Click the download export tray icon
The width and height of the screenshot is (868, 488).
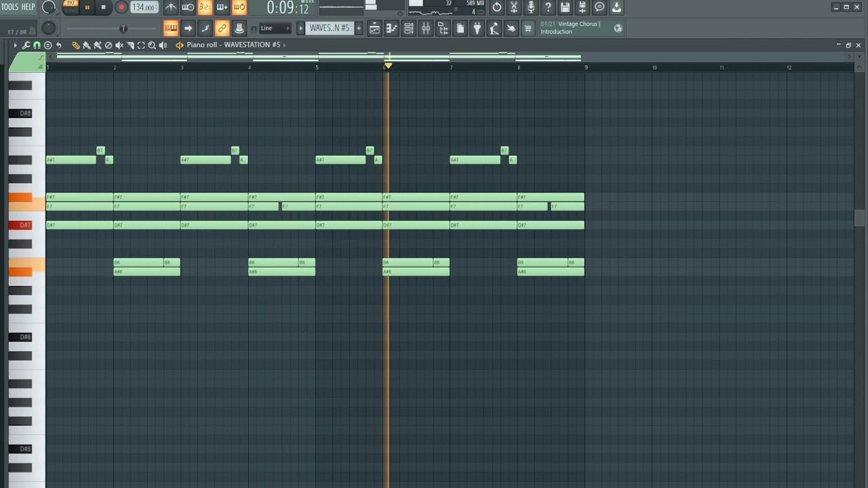pos(616,7)
